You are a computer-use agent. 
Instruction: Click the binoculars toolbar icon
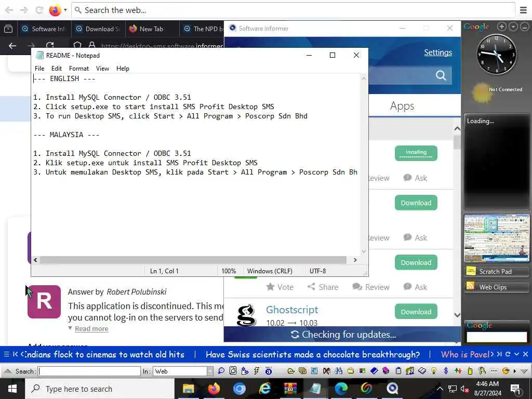(x=338, y=371)
